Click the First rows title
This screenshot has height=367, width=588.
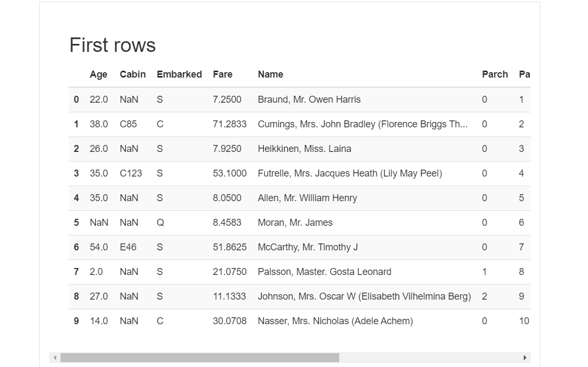(112, 45)
